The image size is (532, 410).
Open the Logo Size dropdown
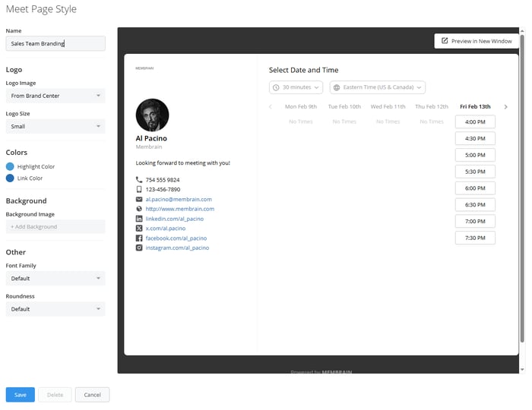pyautogui.click(x=55, y=127)
